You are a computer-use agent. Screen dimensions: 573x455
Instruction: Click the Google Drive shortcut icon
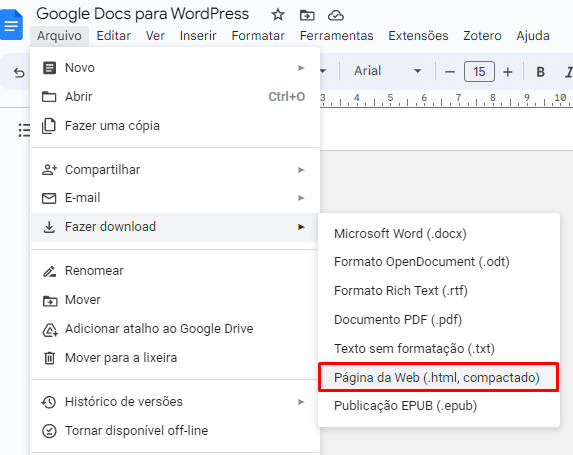(50, 330)
